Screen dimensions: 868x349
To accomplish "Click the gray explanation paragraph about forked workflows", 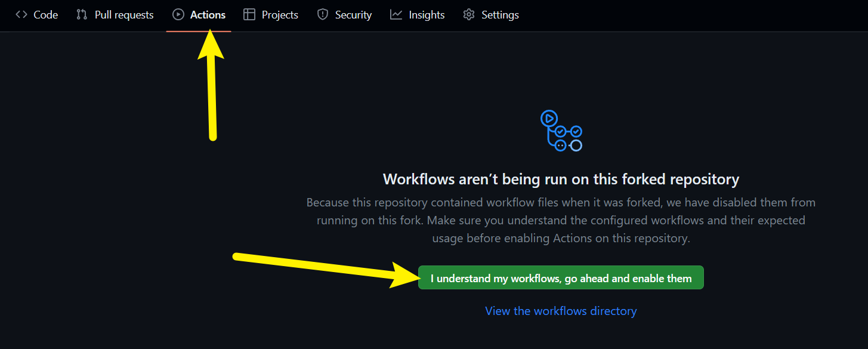I will coord(561,220).
